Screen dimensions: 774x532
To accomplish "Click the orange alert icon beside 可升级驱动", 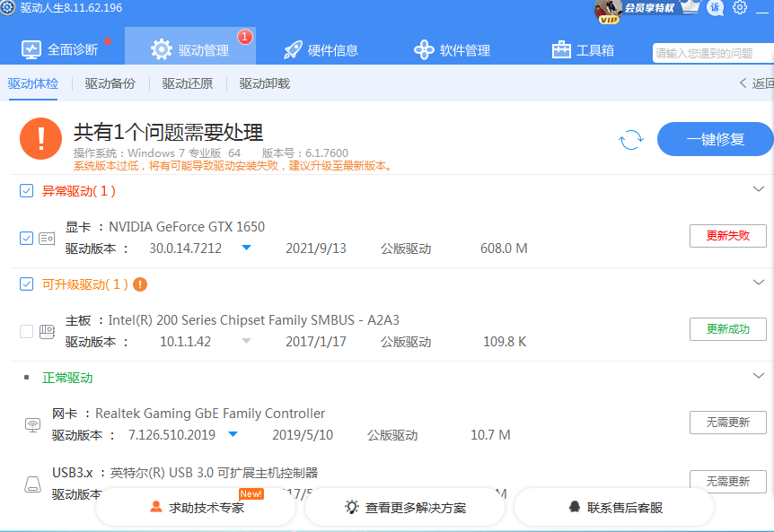I will point(140,284).
